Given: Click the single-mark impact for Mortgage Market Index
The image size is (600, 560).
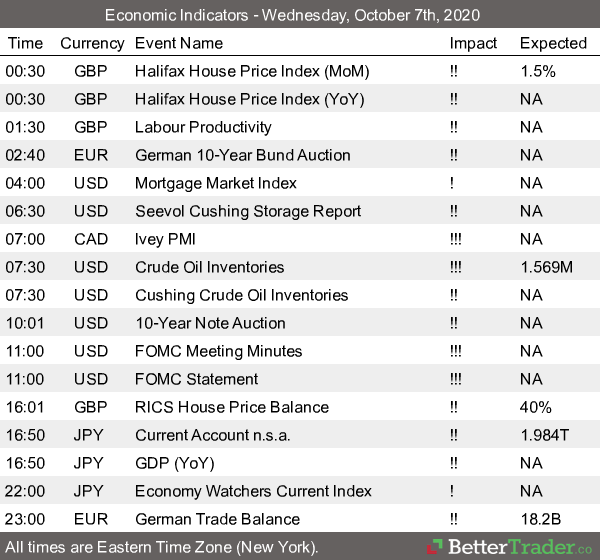Looking at the screenshot, I should [453, 183].
